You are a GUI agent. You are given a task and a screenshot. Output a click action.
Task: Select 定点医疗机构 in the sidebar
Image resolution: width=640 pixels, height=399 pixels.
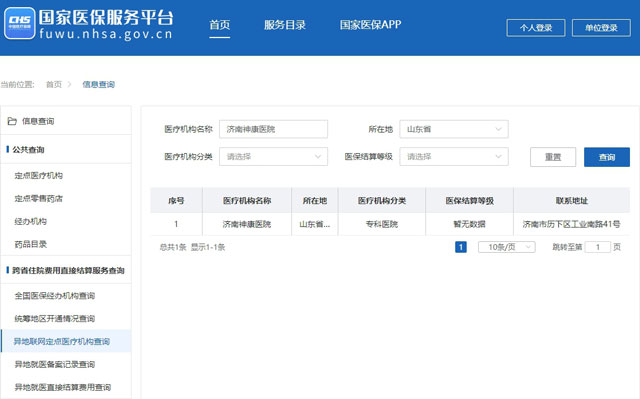click(39, 175)
